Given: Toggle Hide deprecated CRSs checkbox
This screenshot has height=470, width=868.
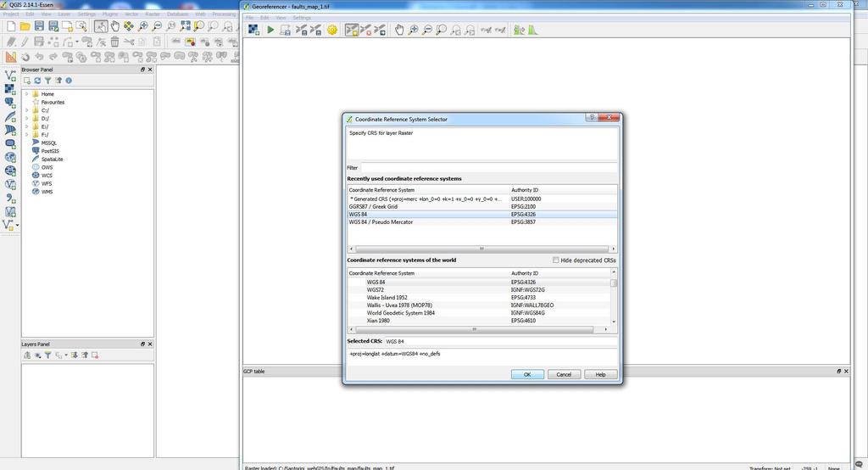Looking at the screenshot, I should coord(555,260).
